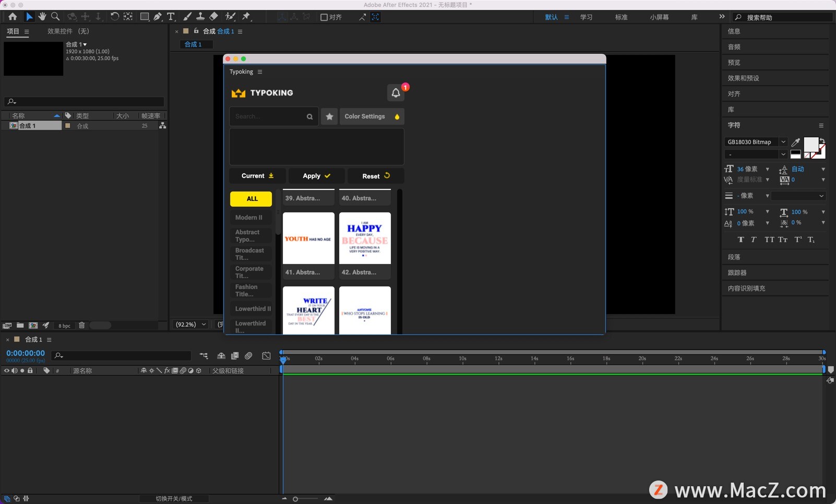Toggle Subscript text style

[811, 239]
